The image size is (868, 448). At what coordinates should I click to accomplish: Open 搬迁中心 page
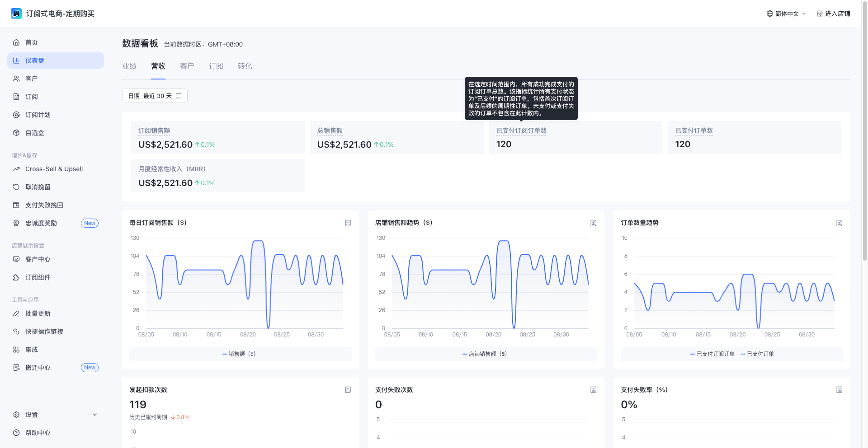coord(56,368)
